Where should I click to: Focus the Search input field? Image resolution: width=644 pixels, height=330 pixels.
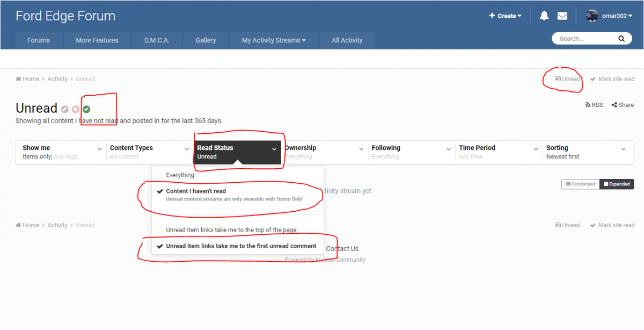tap(586, 39)
